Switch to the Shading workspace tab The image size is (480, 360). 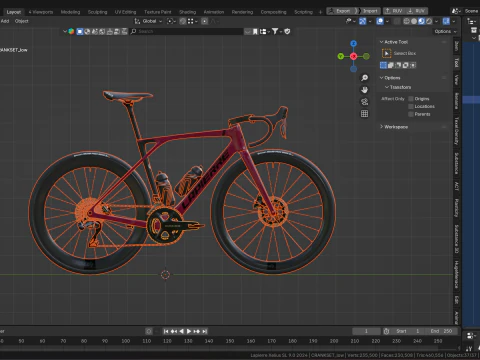point(187,12)
